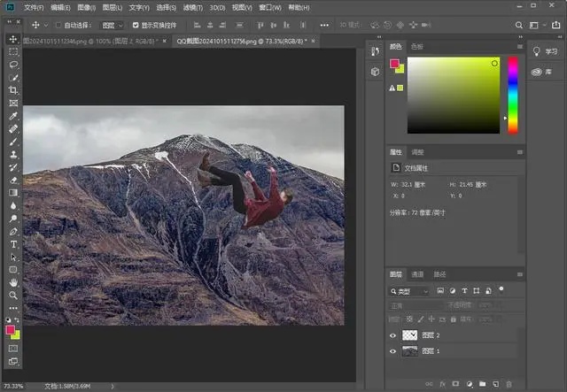This screenshot has width=567, height=392.
Task: Select the Move tool in the toolbox
Action: click(x=13, y=40)
